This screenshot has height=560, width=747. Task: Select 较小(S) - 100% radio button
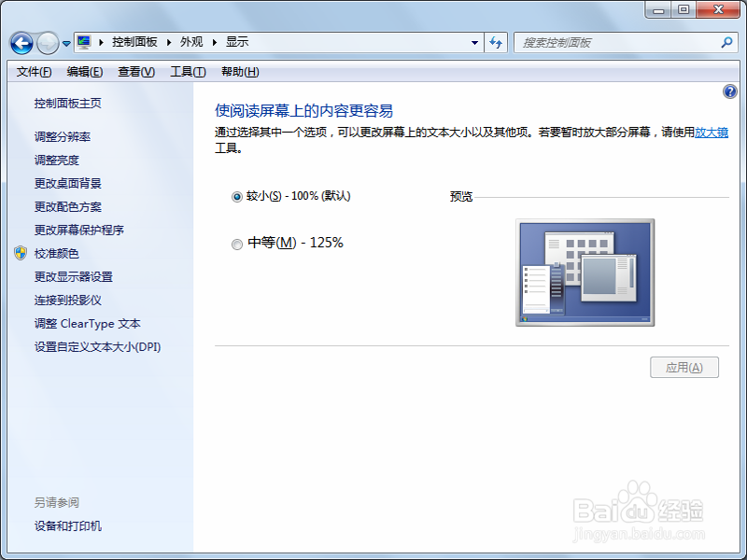click(x=237, y=197)
